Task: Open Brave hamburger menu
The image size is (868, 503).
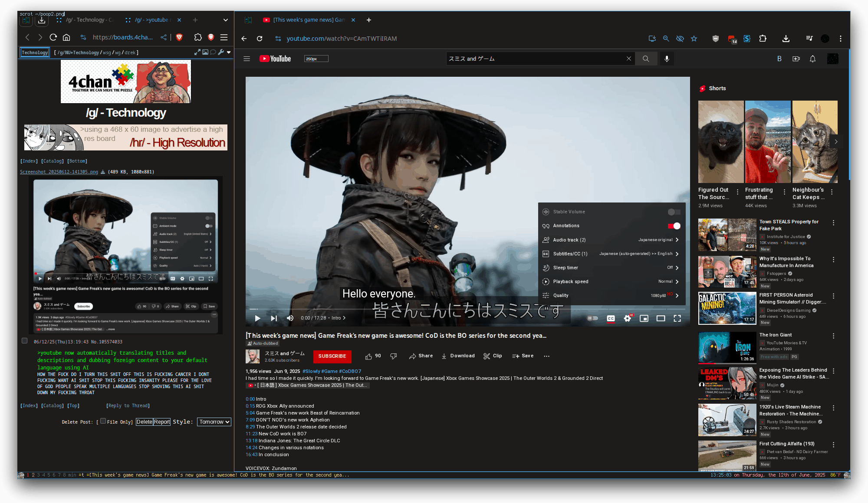Action: [x=224, y=37]
